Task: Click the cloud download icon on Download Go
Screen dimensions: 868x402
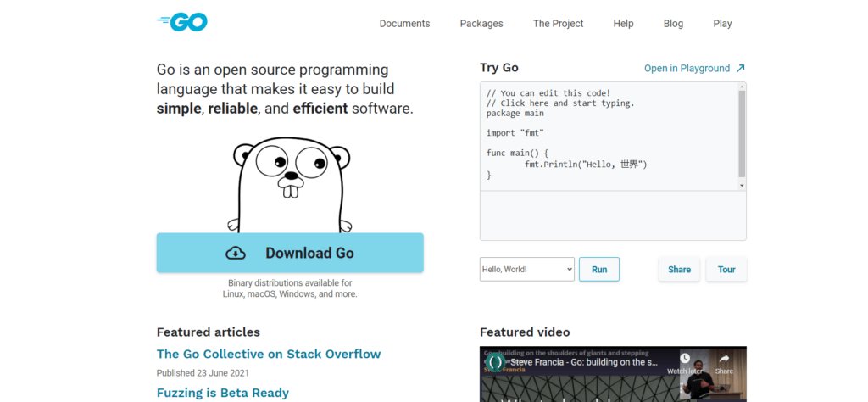Action: (236, 253)
